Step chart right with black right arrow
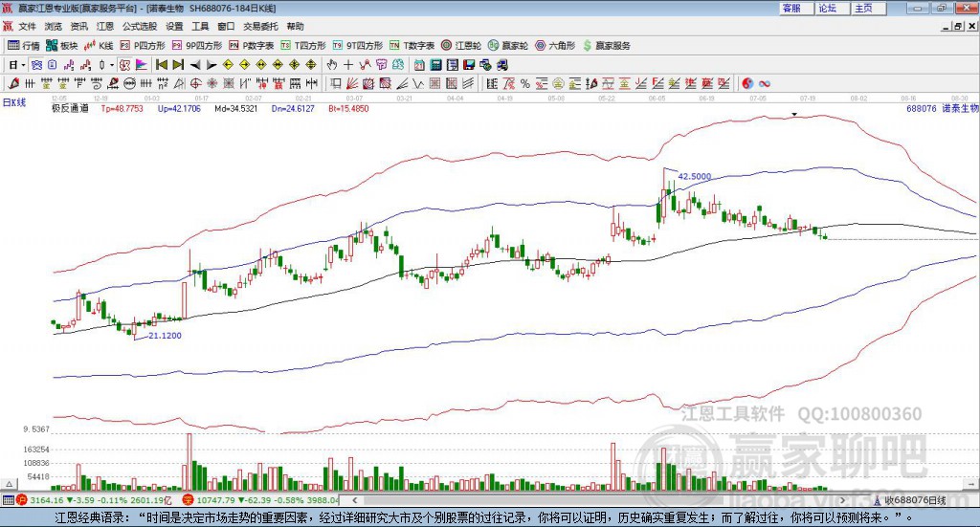Image resolution: width=980 pixels, height=527 pixels. [x=212, y=65]
